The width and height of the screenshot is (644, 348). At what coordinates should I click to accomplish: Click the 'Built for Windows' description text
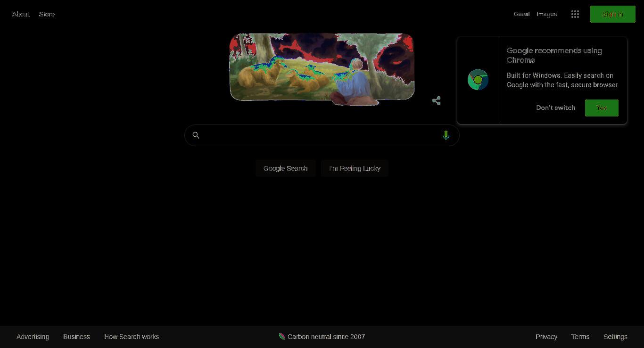[x=562, y=80]
